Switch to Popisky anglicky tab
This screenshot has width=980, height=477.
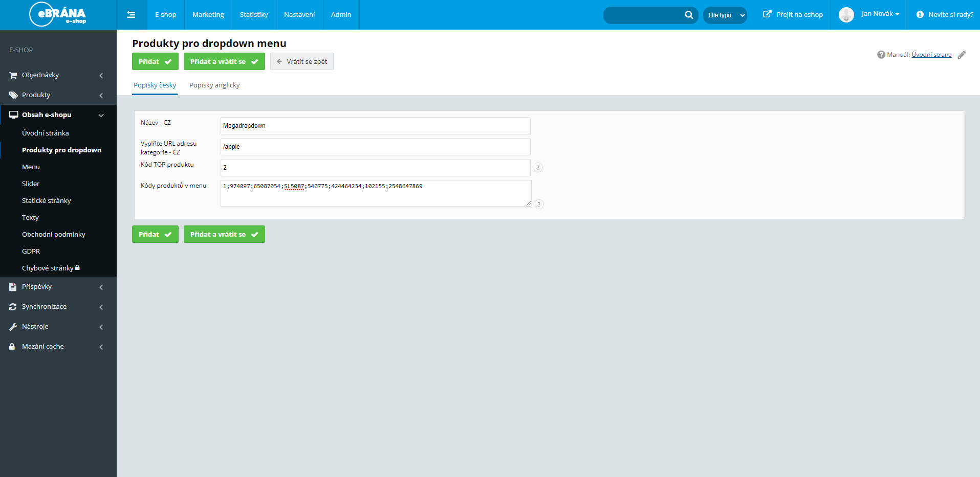214,85
